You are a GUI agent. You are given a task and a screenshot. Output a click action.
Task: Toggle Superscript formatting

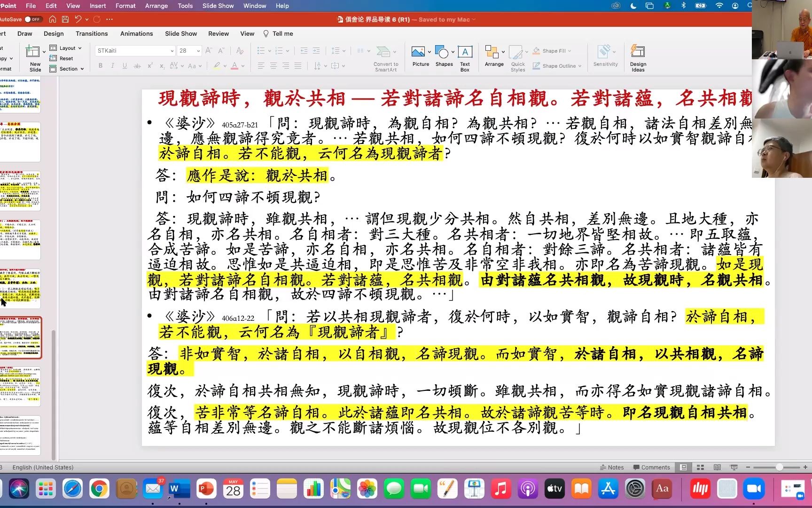pyautogui.click(x=150, y=66)
